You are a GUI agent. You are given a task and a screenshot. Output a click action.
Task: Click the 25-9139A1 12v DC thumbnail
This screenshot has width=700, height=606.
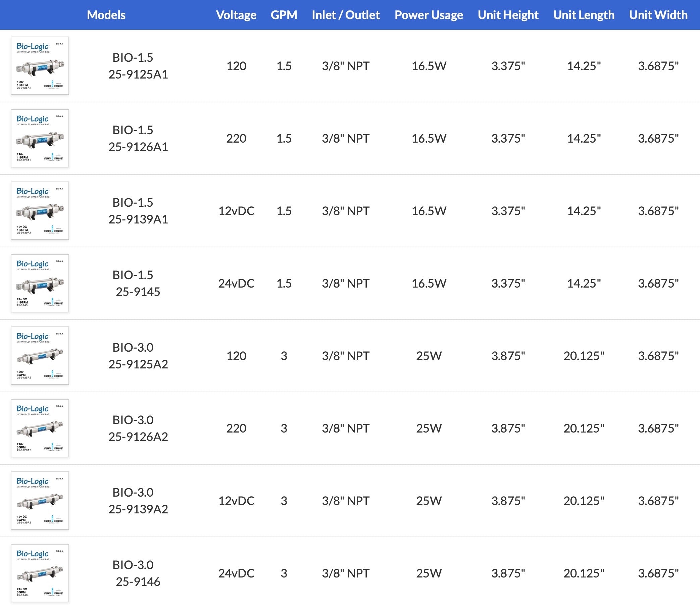(x=40, y=211)
